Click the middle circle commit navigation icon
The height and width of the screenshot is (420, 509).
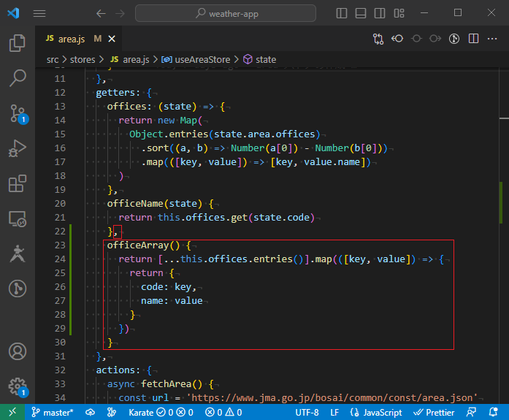tap(416, 39)
